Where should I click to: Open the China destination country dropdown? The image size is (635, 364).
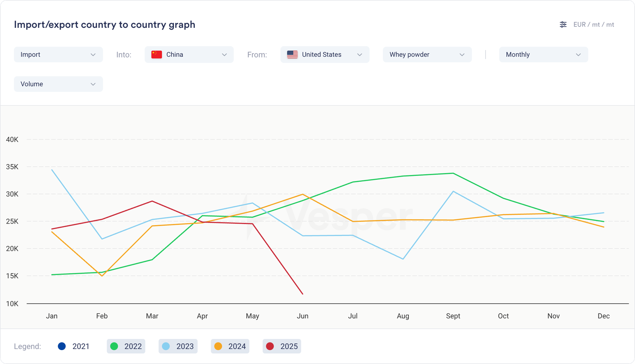189,55
